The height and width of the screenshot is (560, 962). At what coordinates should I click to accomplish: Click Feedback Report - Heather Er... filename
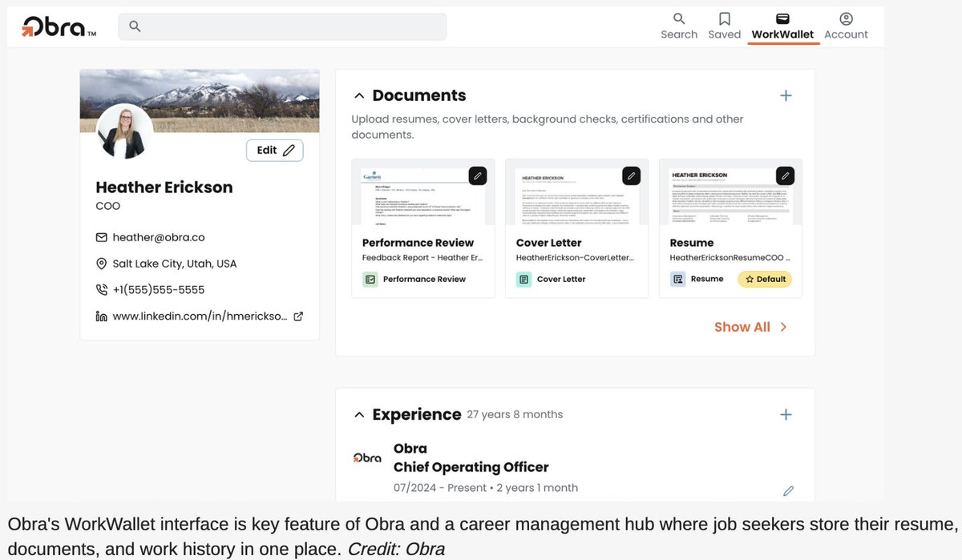(x=422, y=258)
